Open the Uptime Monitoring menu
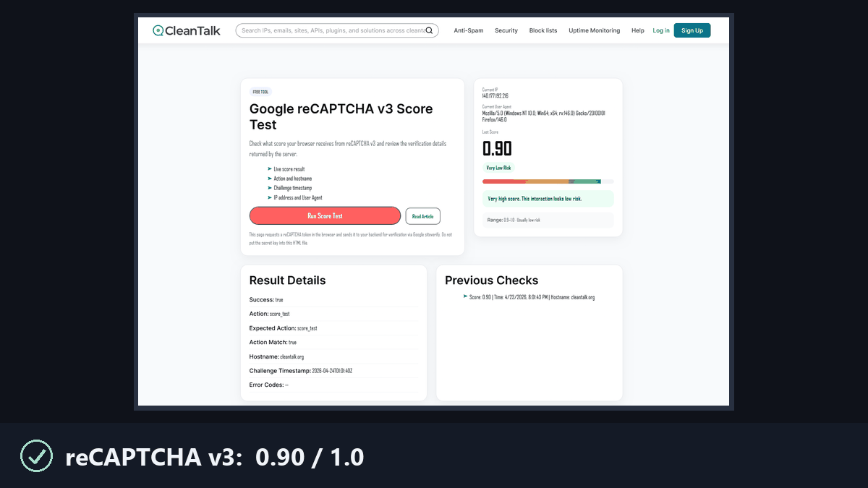Screen dimensions: 868x488 pos(595,30)
